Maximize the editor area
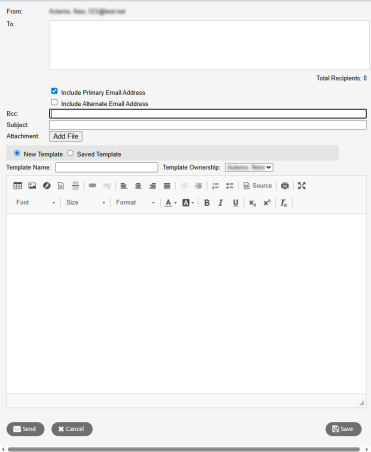This screenshot has width=371, height=452. [302, 186]
